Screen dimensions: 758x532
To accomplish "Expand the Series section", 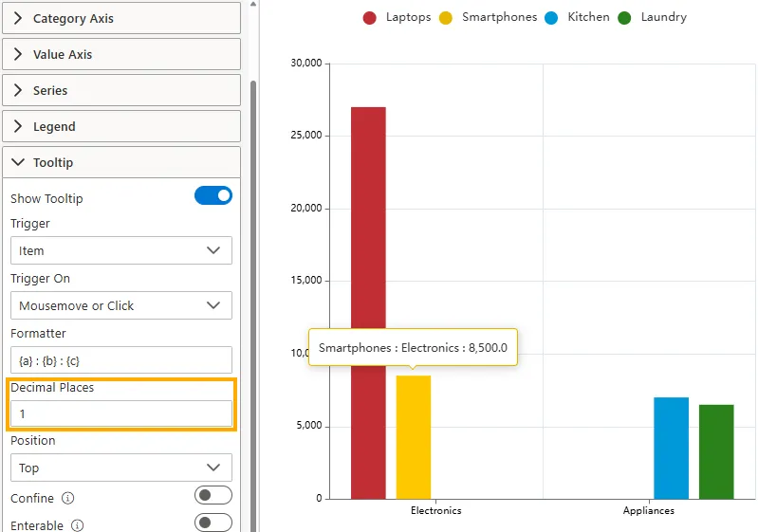I will [x=120, y=90].
